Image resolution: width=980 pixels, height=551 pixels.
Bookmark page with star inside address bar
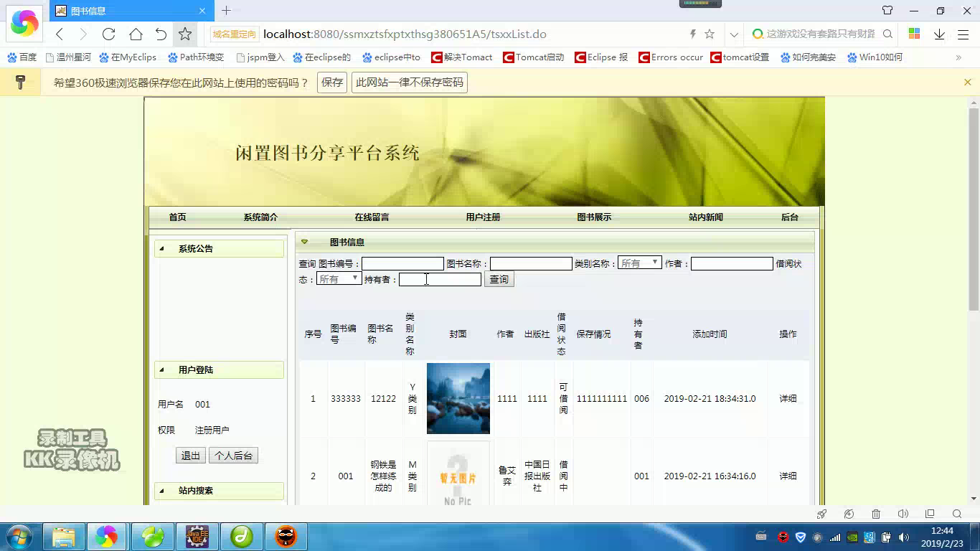[x=710, y=34]
